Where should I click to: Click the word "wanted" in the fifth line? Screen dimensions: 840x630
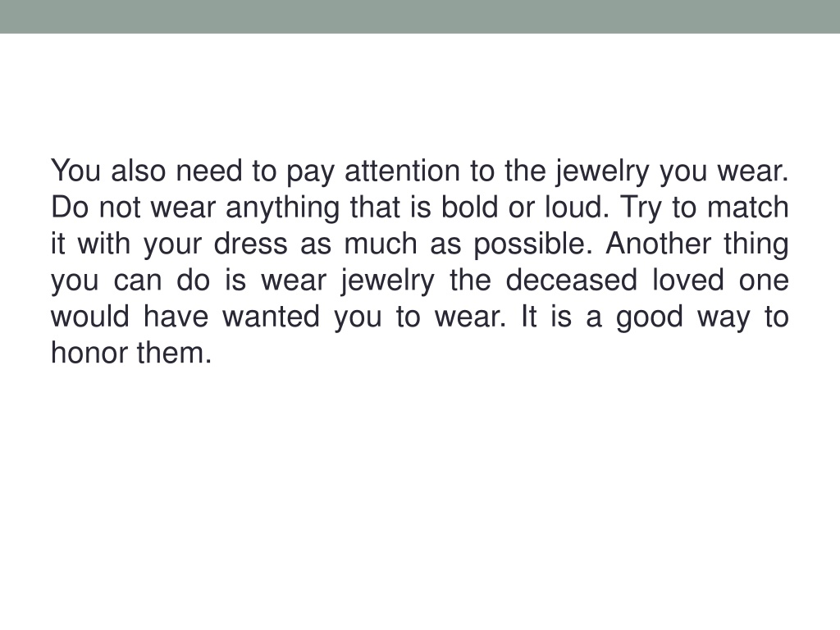tap(271, 317)
